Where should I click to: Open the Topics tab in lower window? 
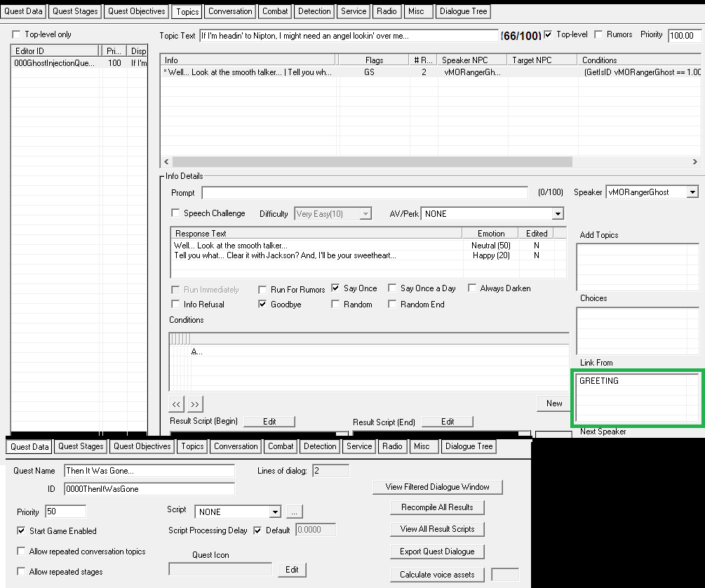(192, 446)
